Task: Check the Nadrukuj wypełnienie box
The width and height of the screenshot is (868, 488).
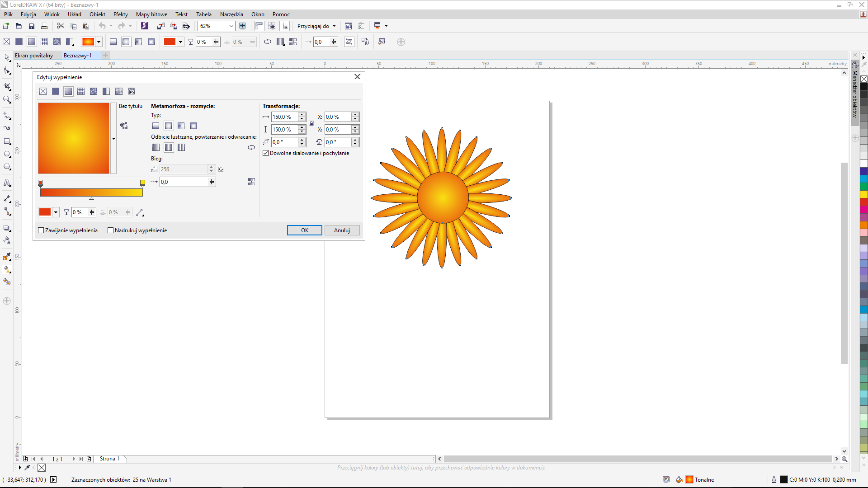Action: point(111,230)
